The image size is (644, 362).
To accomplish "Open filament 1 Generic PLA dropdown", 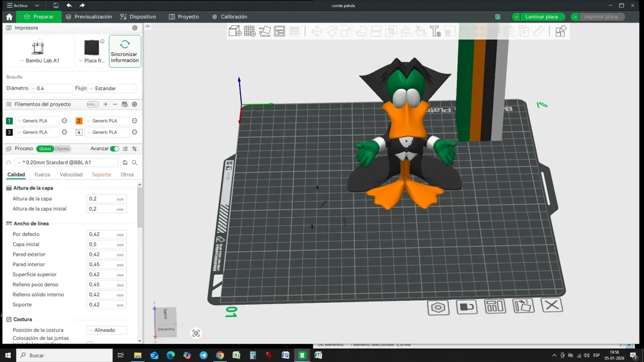I will (37, 121).
